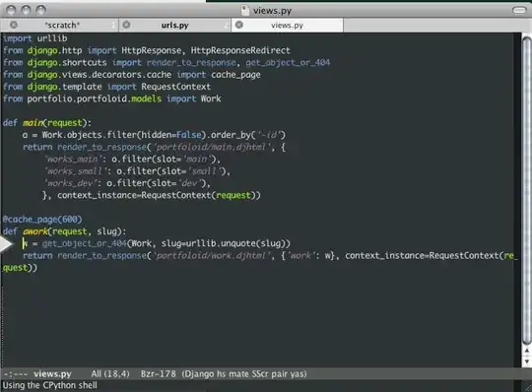Place cursor on 'import urllib' line
Screen dimensions: 532x392
(34, 38)
